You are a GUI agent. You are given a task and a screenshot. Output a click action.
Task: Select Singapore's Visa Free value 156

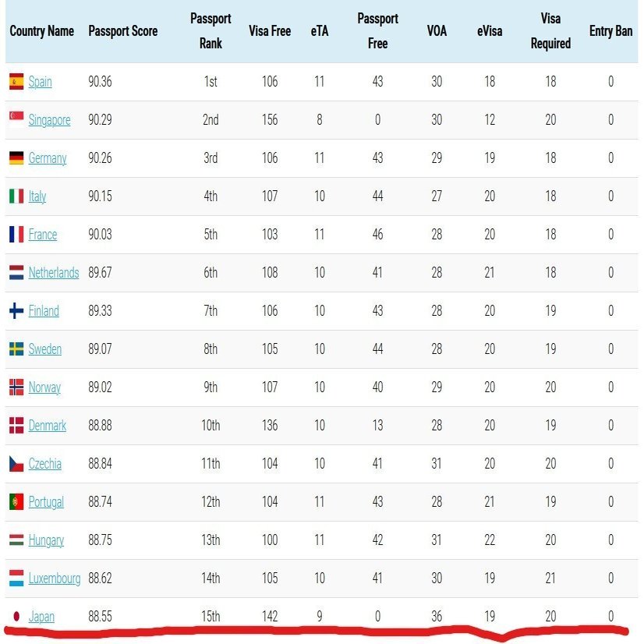click(270, 119)
